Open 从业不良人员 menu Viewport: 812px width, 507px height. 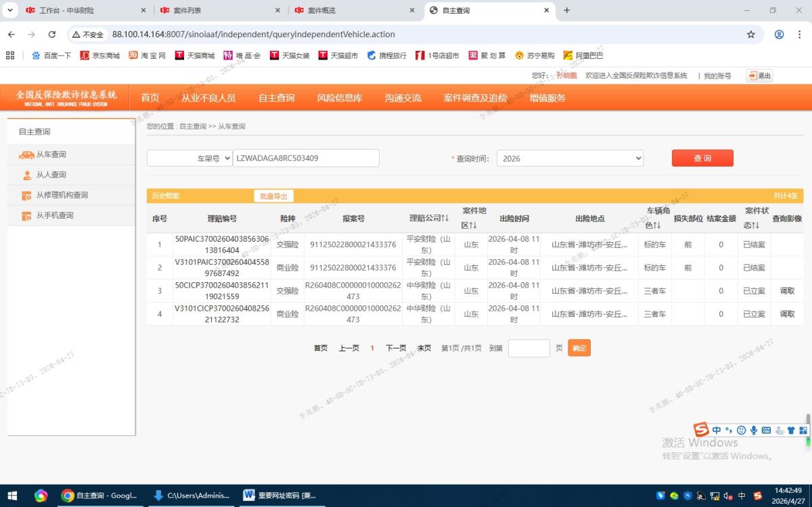coord(208,97)
